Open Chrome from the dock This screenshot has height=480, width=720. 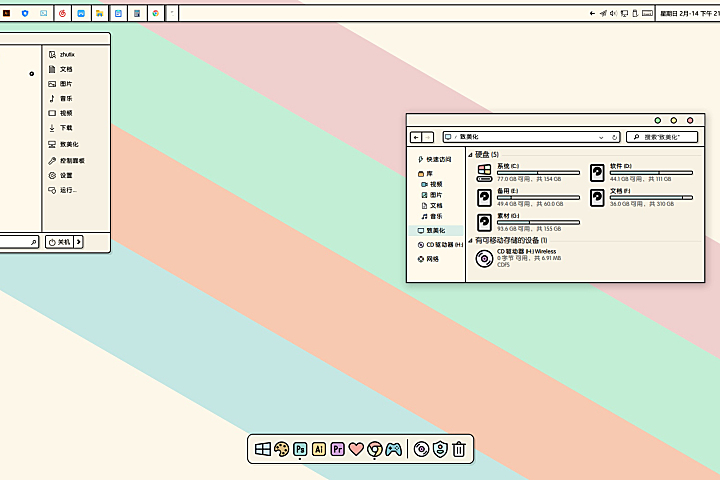click(x=375, y=450)
